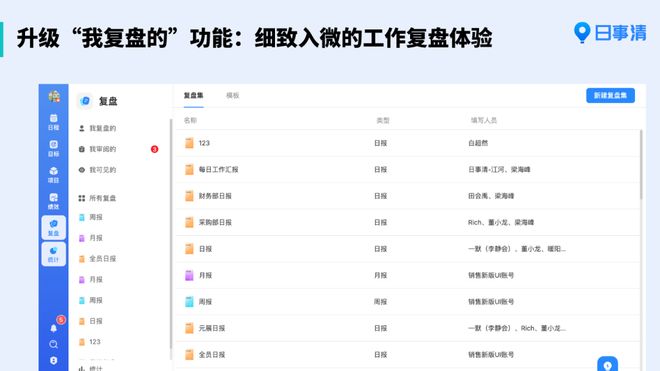Screen dimensions: 660x371
Task: Open the 采购部日报 review set
Action: coord(215,222)
